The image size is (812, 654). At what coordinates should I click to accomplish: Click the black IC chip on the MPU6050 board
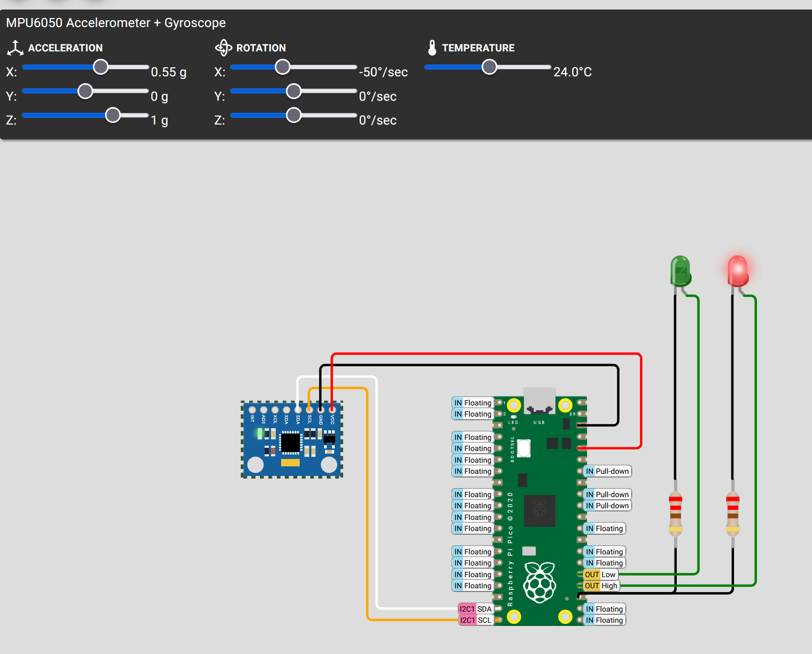tap(290, 443)
